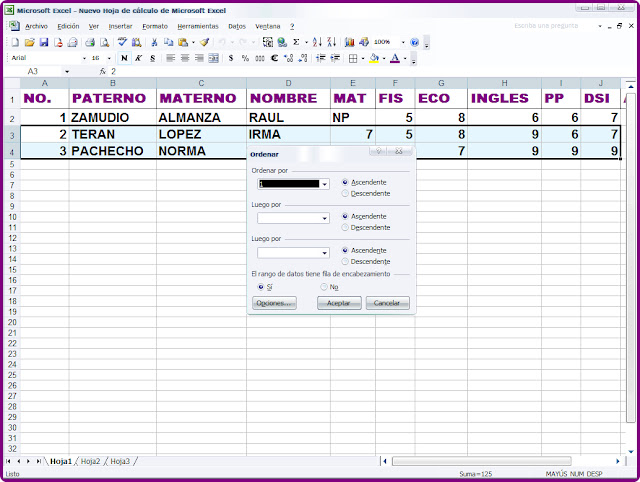This screenshot has height=482, width=640.
Task: Open the Herramientas menu
Action: point(198,26)
